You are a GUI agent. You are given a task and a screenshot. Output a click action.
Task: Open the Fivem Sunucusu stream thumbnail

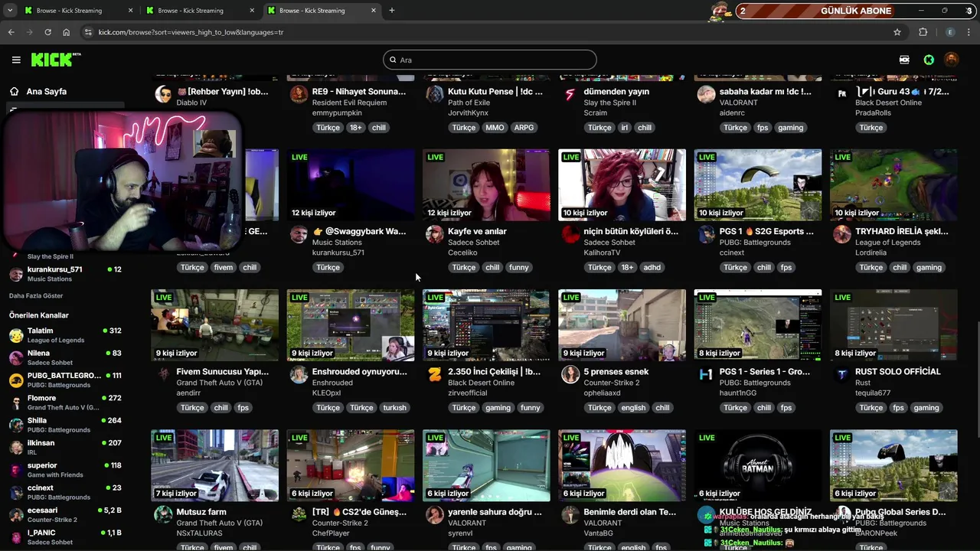point(214,325)
